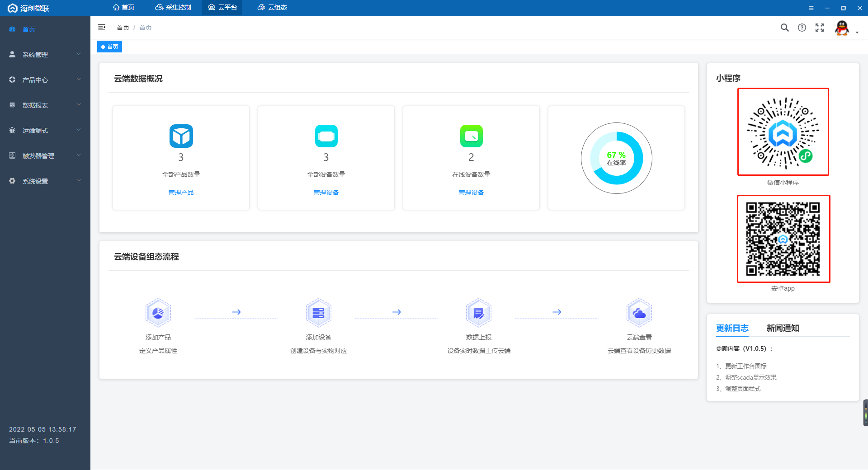Click the green online-devices icon

pyautogui.click(x=472, y=136)
